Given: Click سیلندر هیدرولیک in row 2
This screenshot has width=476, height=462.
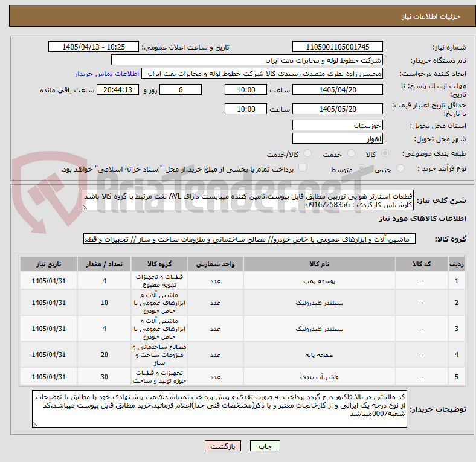Looking at the screenshot, I should tap(320, 303).
